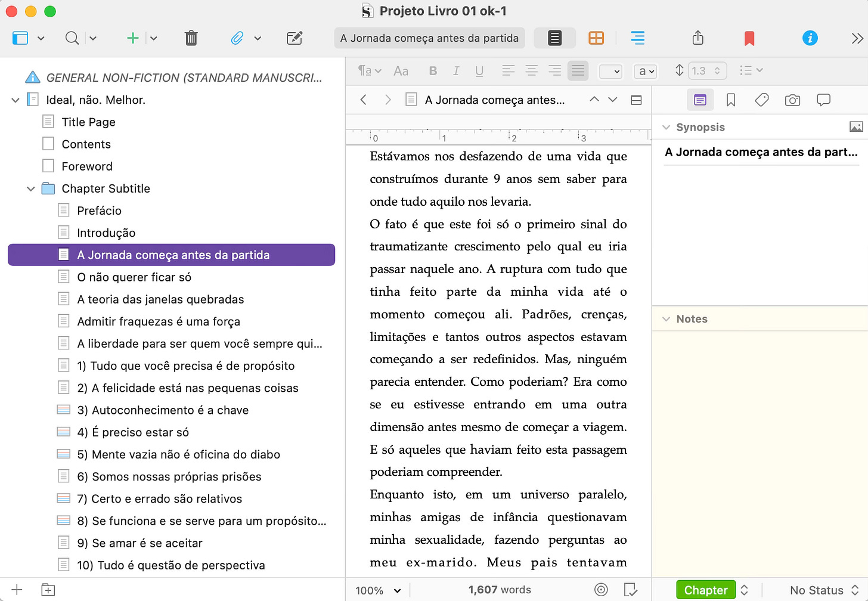The width and height of the screenshot is (868, 601).
Task: Open paragraph style preset dropdown
Action: 370,71
